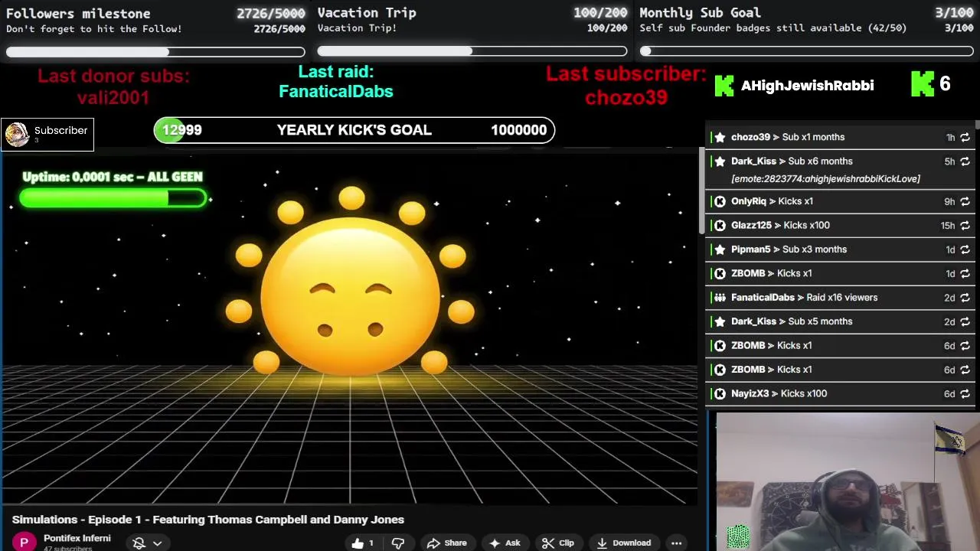Viewport: 980px width, 551px height.
Task: Click the Followers milestone 2726/5000 counter
Action: pos(271,13)
